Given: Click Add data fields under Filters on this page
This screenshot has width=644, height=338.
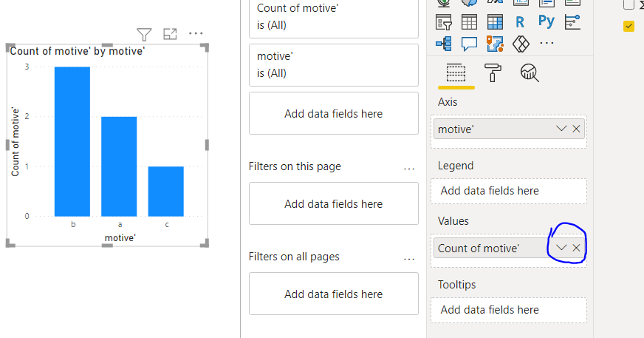Looking at the screenshot, I should (x=334, y=203).
